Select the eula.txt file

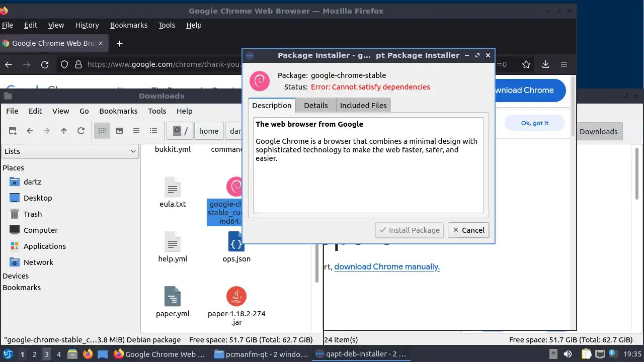coord(173,193)
